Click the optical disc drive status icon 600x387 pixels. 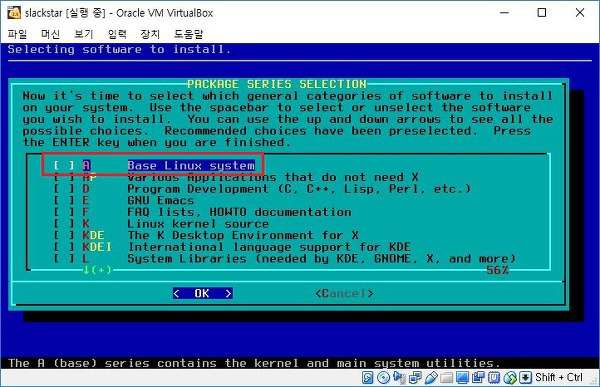click(383, 378)
